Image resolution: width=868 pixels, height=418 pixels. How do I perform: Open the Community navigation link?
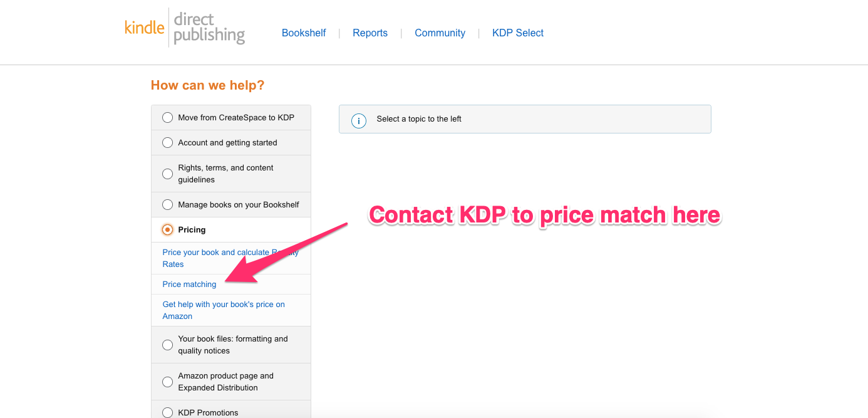pyautogui.click(x=440, y=33)
